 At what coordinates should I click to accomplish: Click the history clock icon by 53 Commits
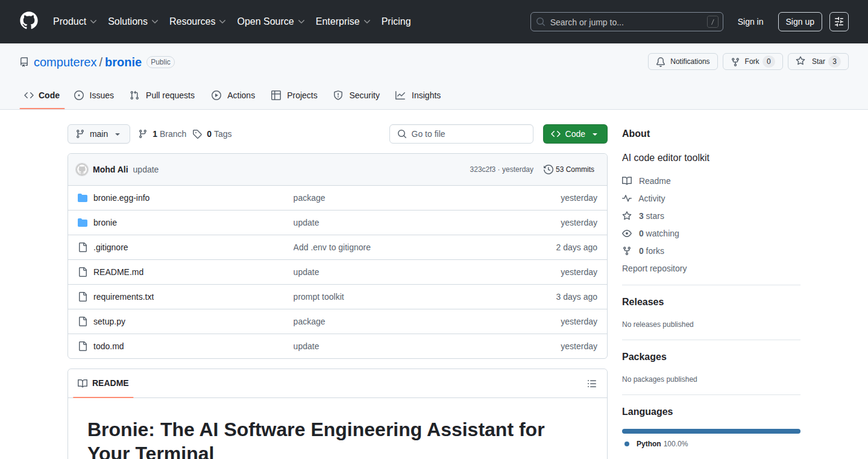[x=548, y=169]
